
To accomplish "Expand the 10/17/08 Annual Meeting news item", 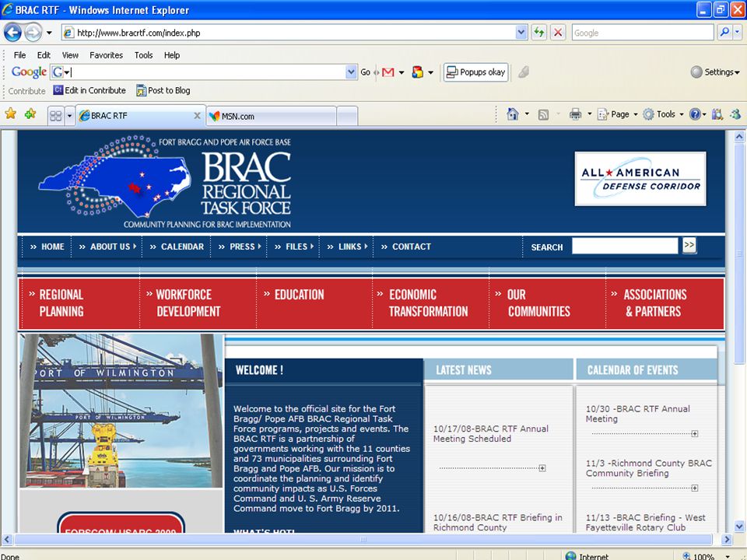I will 542,468.
